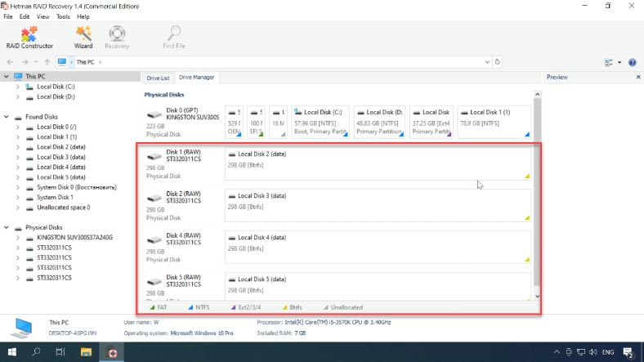Click the scroll down arrow in Drive Manager
Viewport: 644px width, 362px height.
click(537, 296)
